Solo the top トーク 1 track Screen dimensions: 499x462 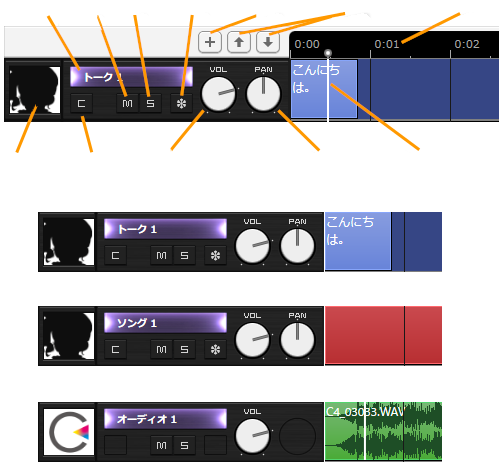pos(150,103)
